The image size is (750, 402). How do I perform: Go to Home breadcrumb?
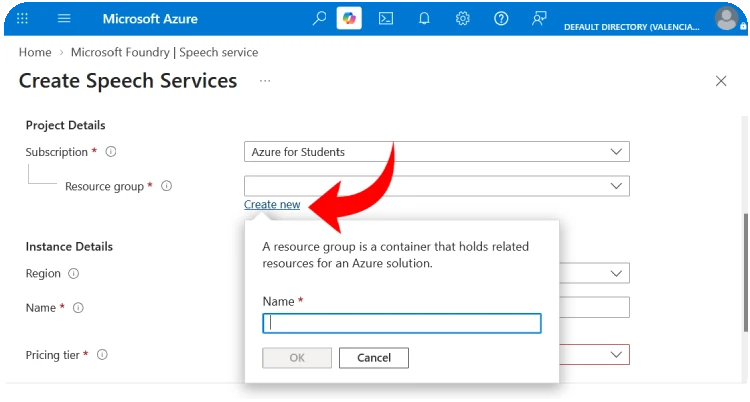click(35, 52)
